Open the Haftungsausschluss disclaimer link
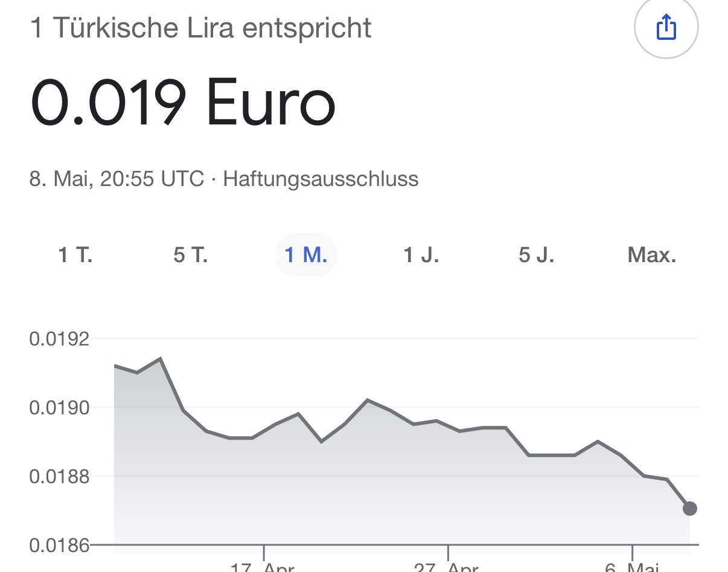 click(321, 179)
